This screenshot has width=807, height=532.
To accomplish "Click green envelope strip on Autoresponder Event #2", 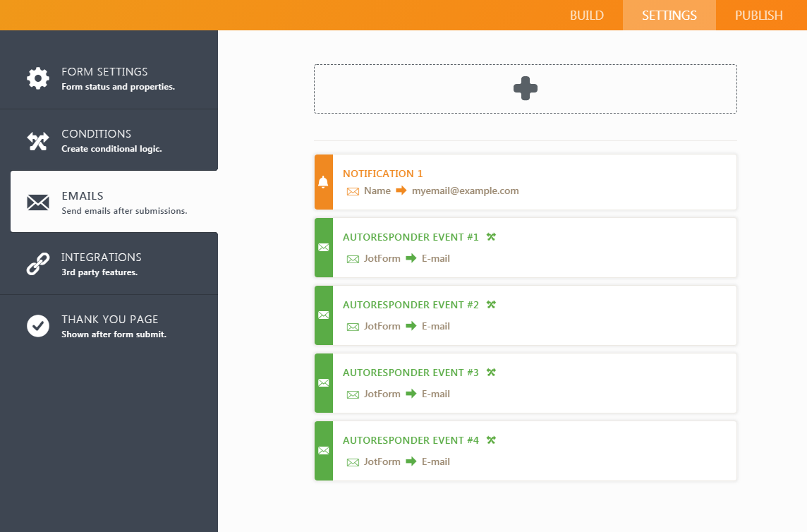I will (323, 315).
